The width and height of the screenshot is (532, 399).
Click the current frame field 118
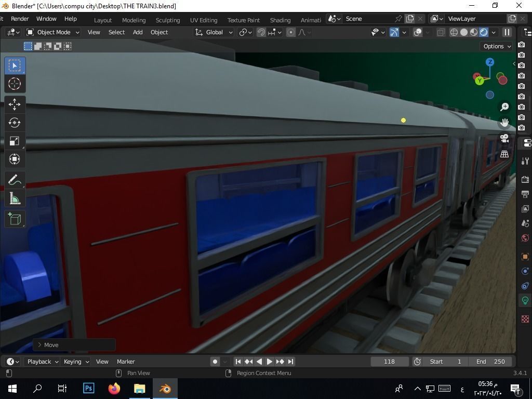click(x=389, y=362)
